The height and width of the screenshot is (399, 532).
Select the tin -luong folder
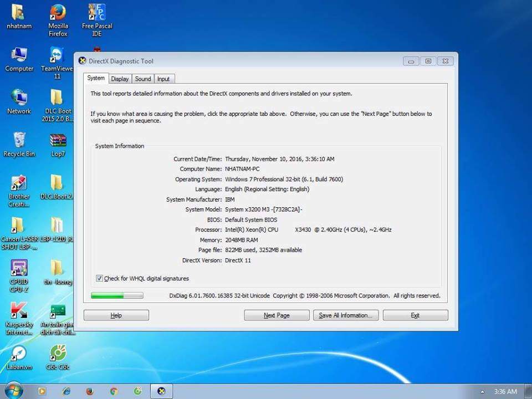tap(58, 273)
